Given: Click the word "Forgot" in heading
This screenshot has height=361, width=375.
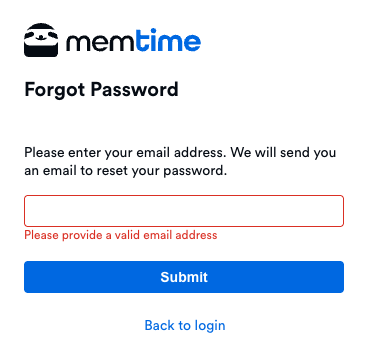Looking at the screenshot, I should [55, 90].
